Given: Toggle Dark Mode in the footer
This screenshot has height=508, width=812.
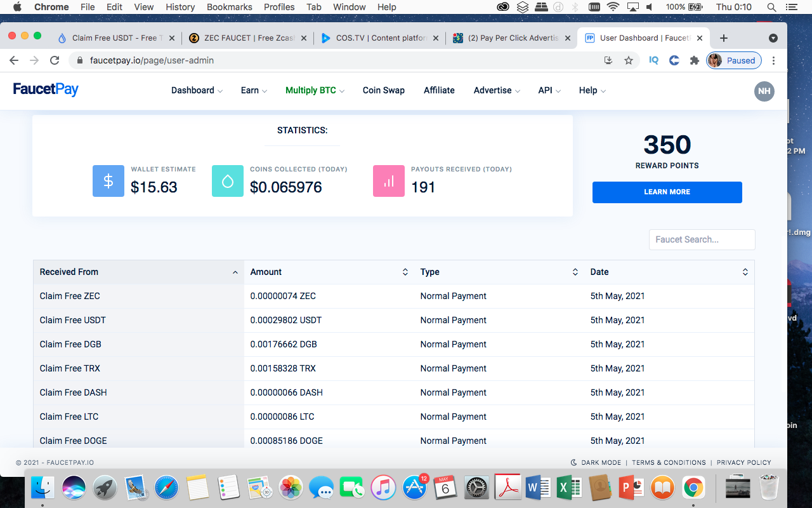Looking at the screenshot, I should (x=596, y=462).
